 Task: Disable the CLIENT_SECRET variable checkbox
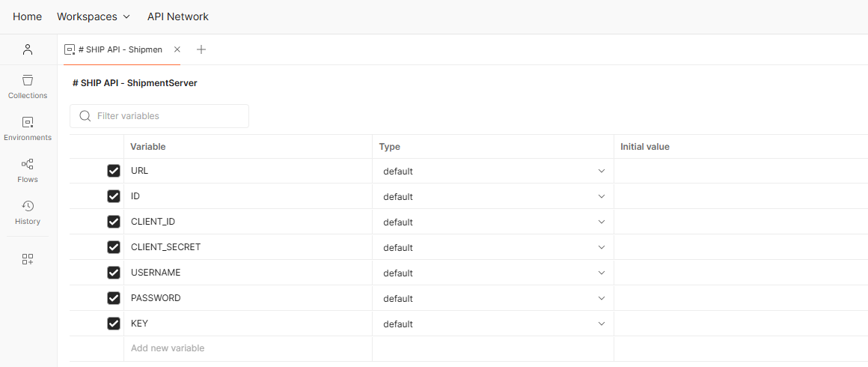(114, 247)
